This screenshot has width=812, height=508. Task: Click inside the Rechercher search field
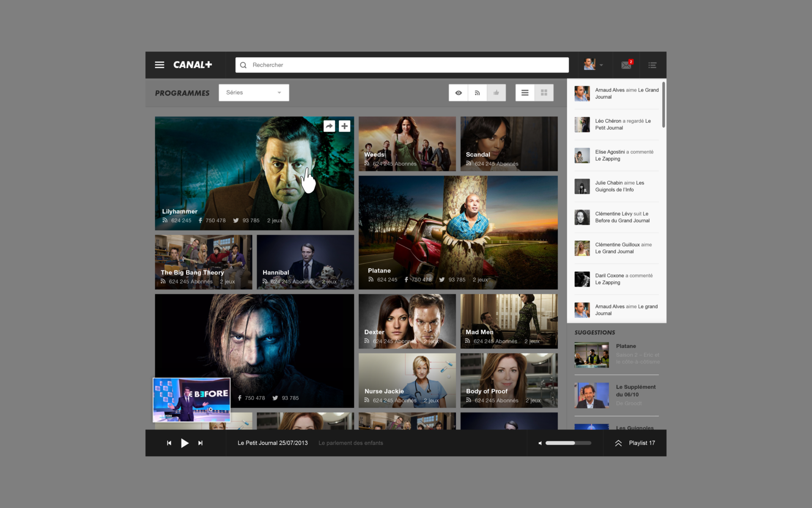pyautogui.click(x=402, y=65)
